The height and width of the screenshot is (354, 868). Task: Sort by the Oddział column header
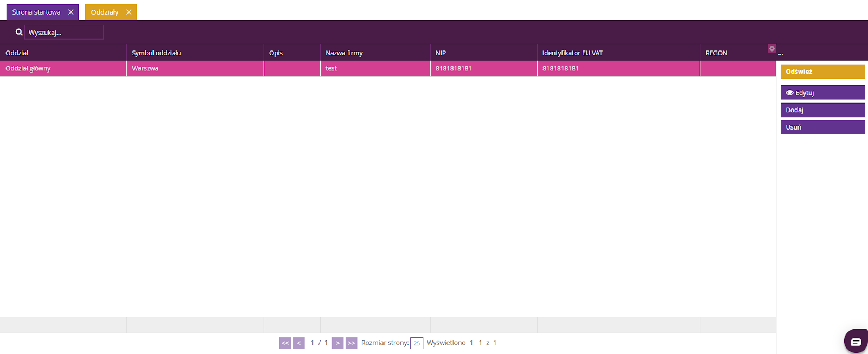pyautogui.click(x=63, y=53)
